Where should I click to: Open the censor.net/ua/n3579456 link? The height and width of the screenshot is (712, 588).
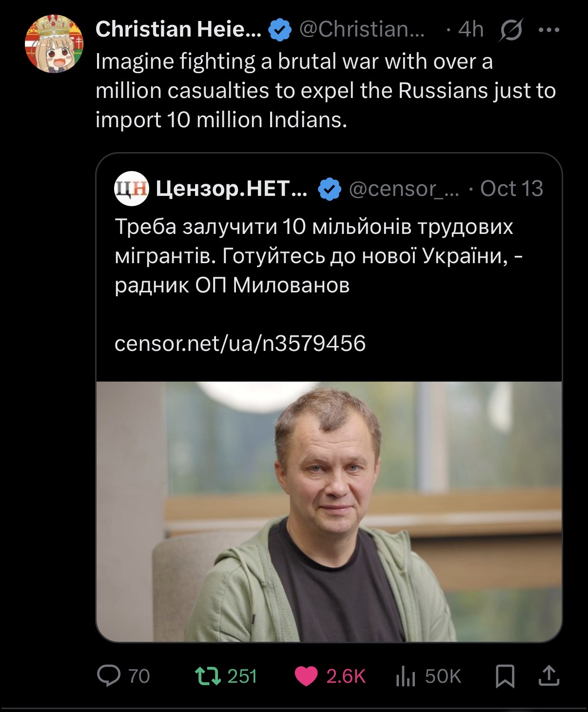point(240,343)
